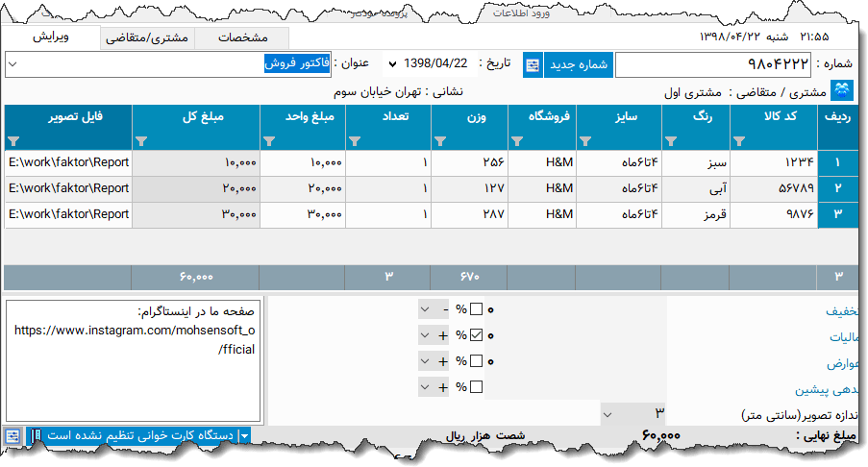Click the مالیات label link
Viewport: 868px width, 467px height.
(x=844, y=337)
